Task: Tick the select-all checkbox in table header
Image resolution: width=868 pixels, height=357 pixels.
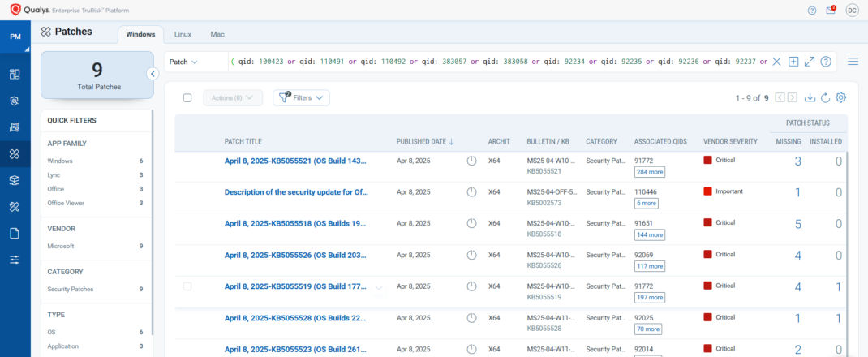Action: pyautogui.click(x=187, y=98)
